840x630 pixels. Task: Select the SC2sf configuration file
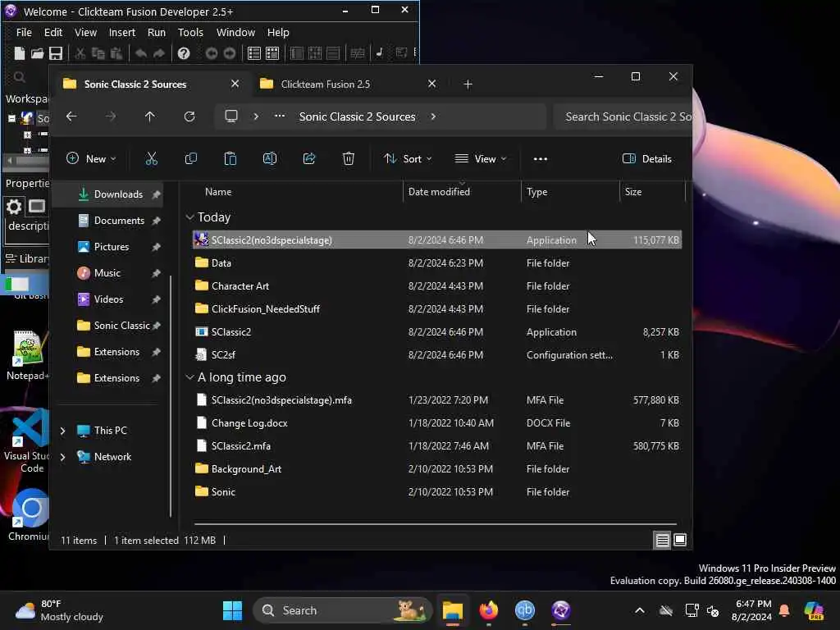(437, 354)
